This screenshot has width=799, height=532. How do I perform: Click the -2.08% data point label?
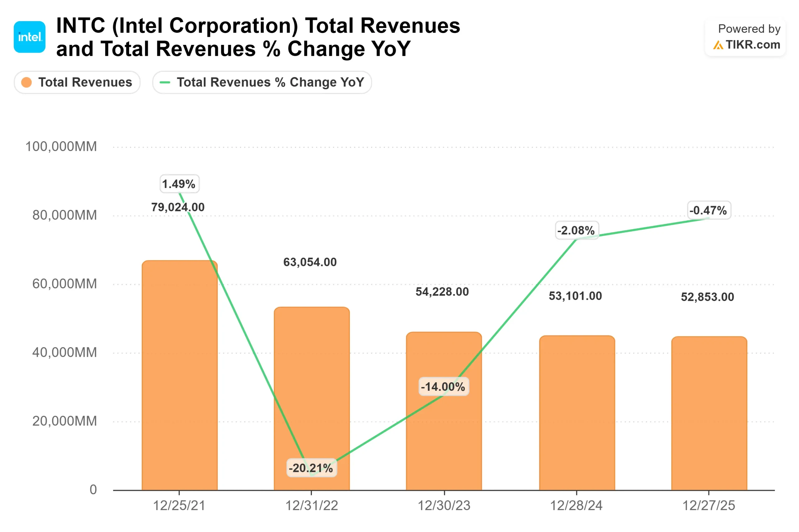pyautogui.click(x=576, y=230)
